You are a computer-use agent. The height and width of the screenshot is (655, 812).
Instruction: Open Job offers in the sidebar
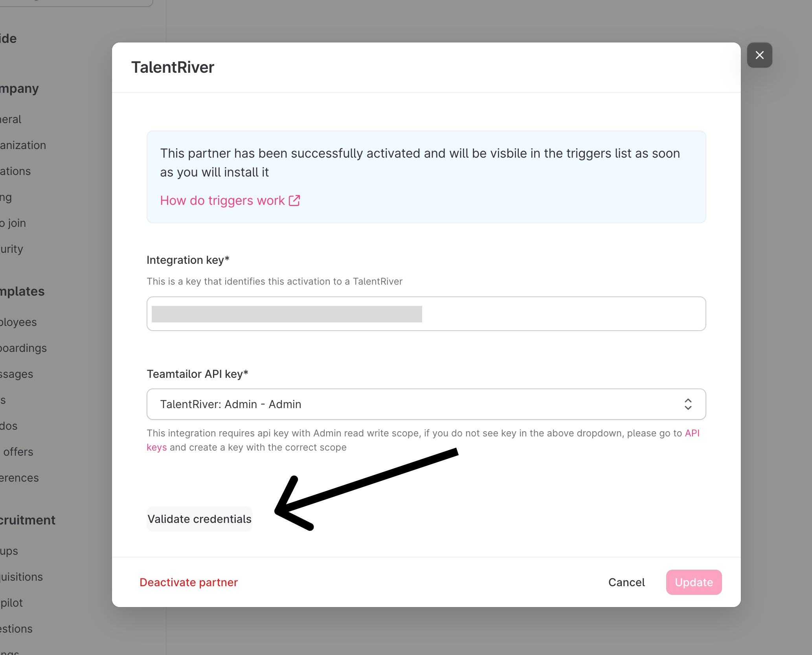coord(18,452)
